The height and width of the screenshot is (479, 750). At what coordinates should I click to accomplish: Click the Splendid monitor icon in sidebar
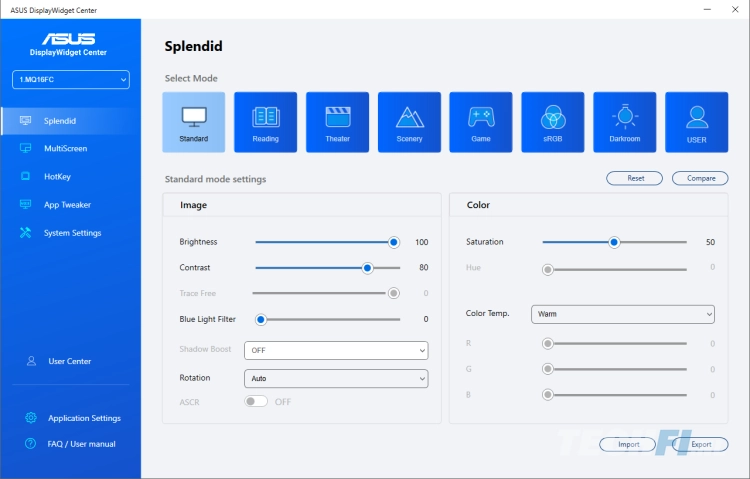(x=25, y=121)
